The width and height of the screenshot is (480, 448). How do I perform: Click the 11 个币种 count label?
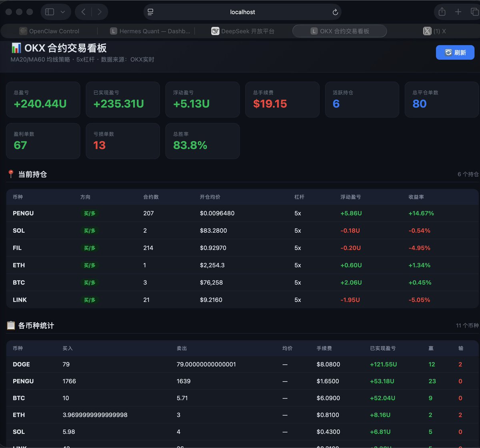coord(467,326)
